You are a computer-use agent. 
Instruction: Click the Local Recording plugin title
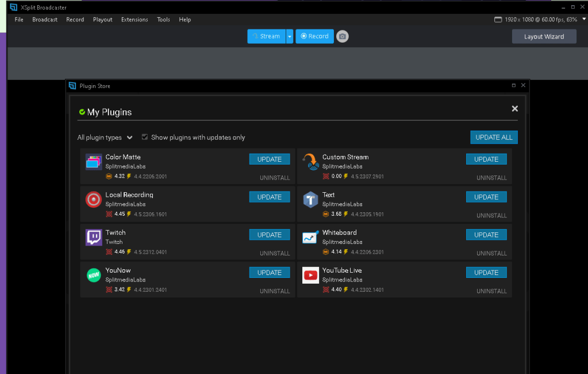pyautogui.click(x=129, y=195)
